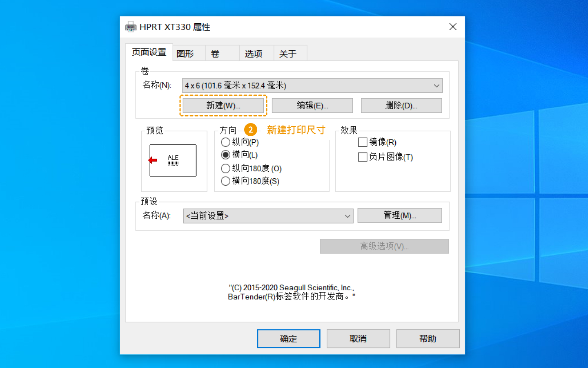This screenshot has width=588, height=368.
Task: Click the label preview thumbnail with red arrow
Action: click(x=173, y=160)
